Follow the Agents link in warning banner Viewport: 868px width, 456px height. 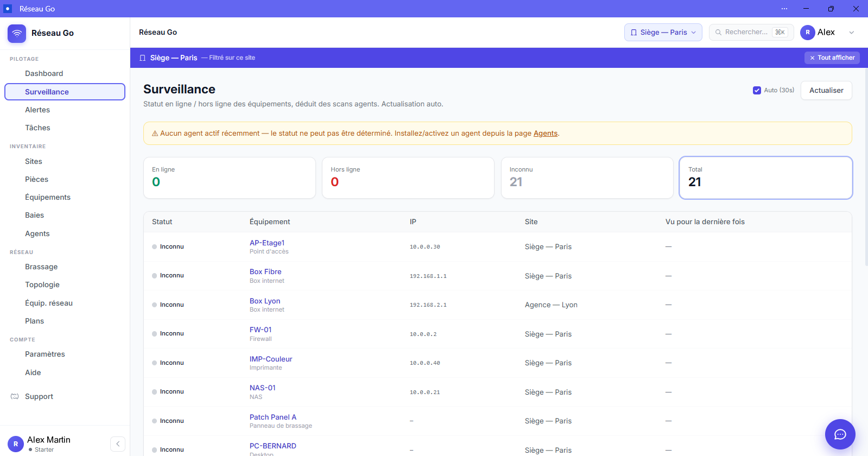pyautogui.click(x=546, y=134)
